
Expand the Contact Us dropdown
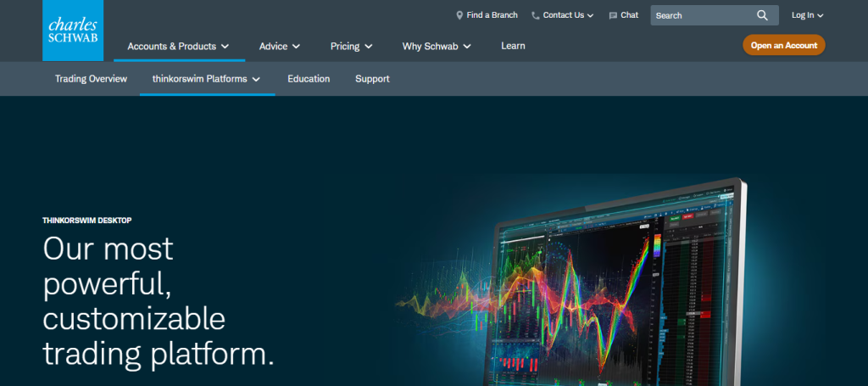(568, 15)
